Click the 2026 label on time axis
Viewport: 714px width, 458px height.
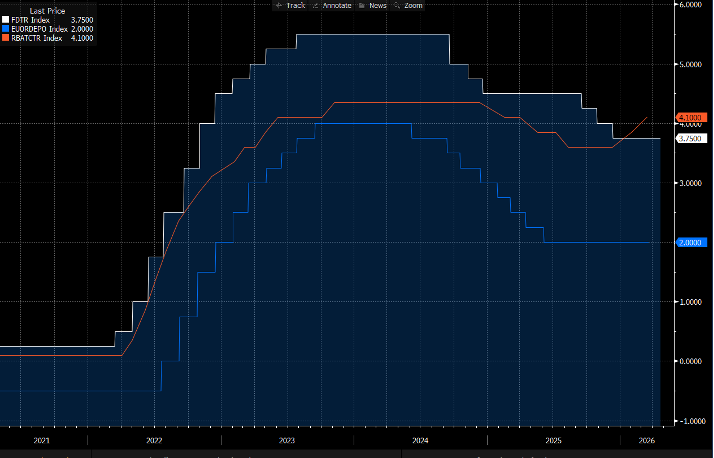point(648,439)
